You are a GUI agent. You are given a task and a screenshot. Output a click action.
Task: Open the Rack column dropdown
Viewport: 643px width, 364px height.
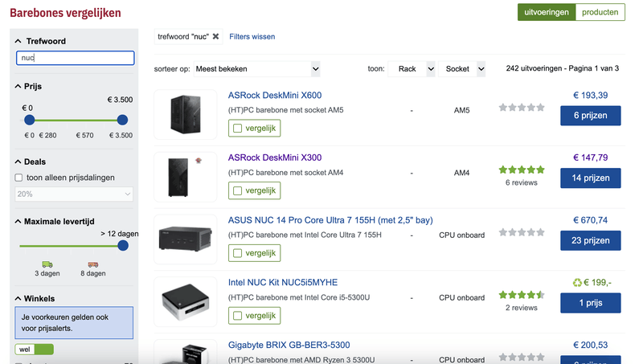412,69
